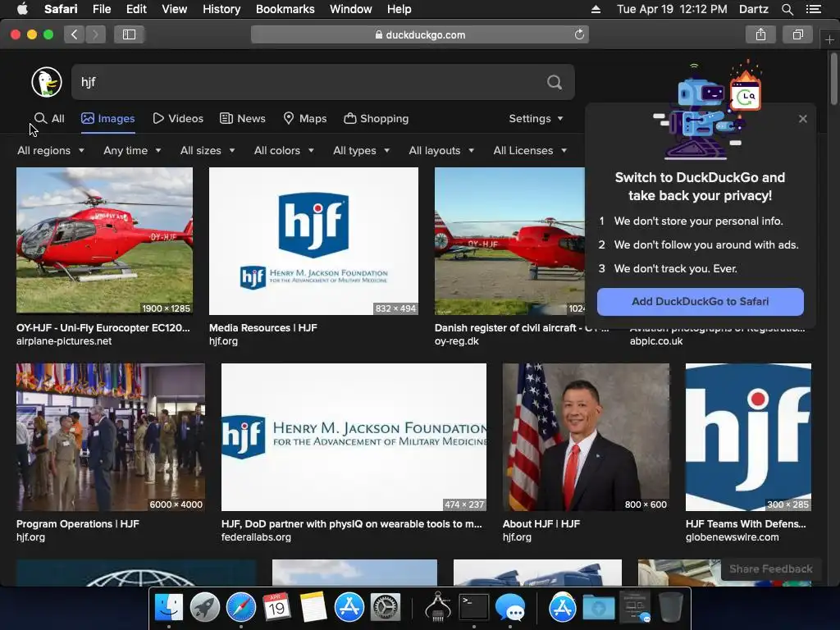Open the 300 × 285 hjf logo thumbnail

tap(748, 437)
